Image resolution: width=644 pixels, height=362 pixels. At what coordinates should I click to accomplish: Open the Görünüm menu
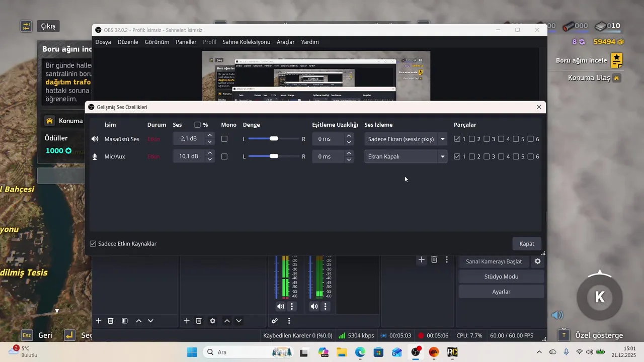tap(157, 42)
